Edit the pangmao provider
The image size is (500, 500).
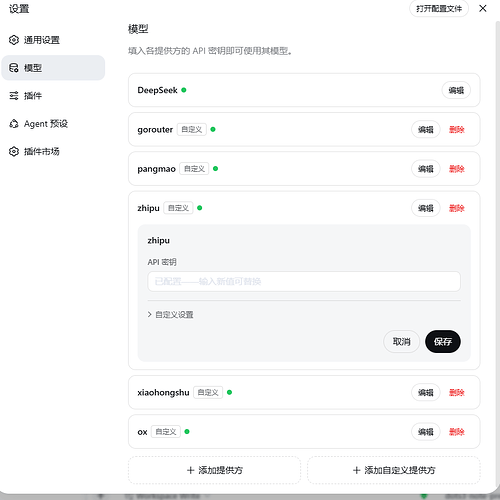tap(426, 169)
